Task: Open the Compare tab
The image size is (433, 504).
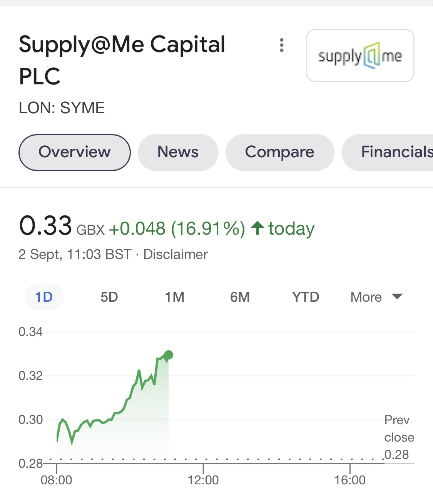Action: (280, 152)
